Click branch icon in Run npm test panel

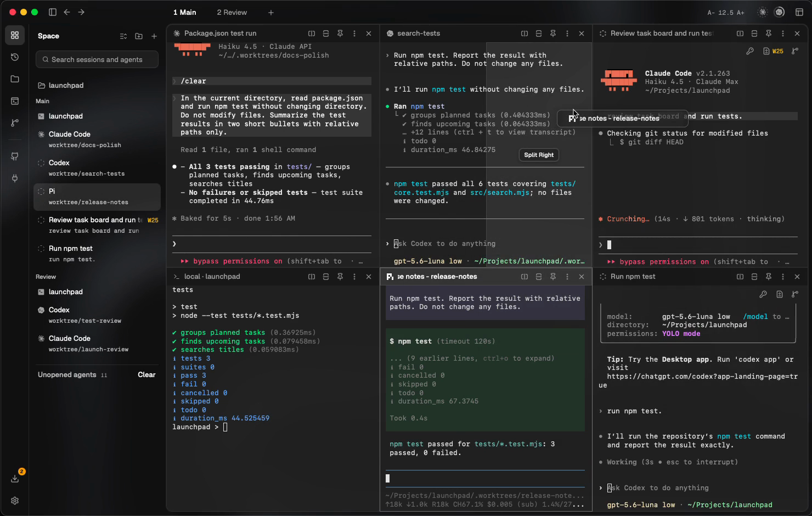click(x=795, y=294)
